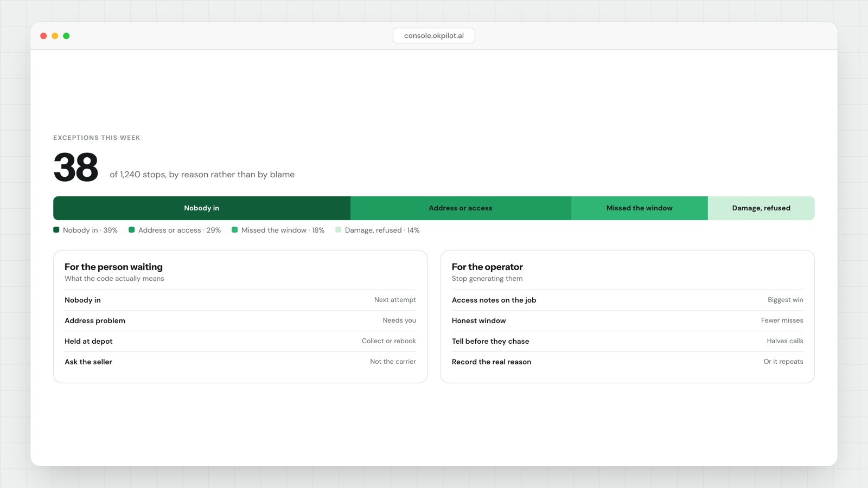
Task: Open the 'Address problem' row
Action: pos(240,320)
